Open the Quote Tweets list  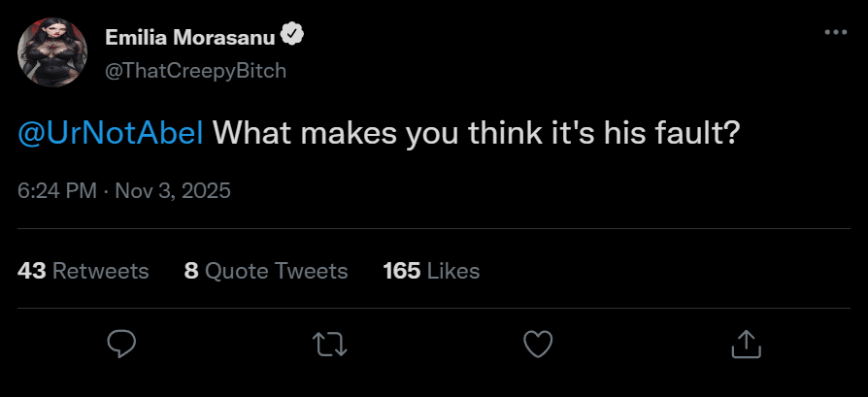tap(276, 271)
